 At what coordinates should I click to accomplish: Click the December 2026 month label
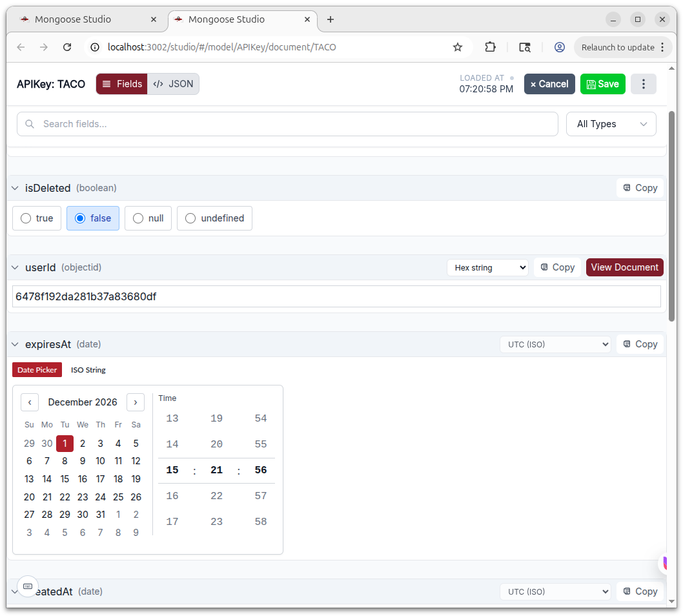click(x=83, y=402)
